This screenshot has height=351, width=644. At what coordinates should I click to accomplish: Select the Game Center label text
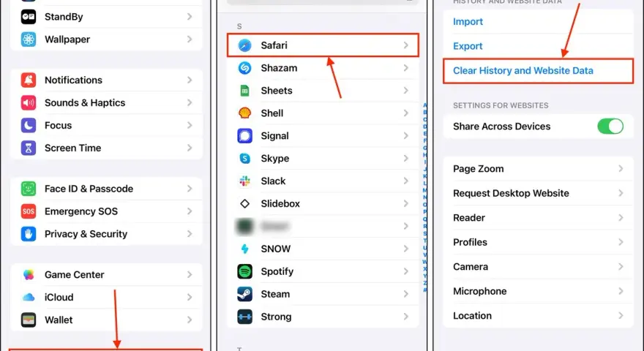click(x=75, y=275)
